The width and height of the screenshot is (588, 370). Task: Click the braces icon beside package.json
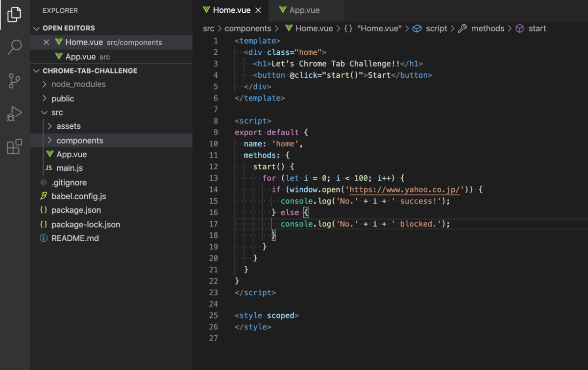click(43, 210)
